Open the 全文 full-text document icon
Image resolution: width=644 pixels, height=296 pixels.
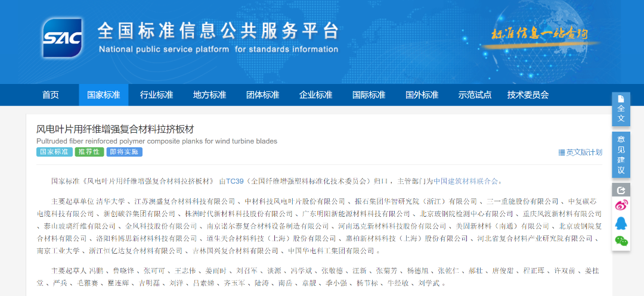click(621, 109)
